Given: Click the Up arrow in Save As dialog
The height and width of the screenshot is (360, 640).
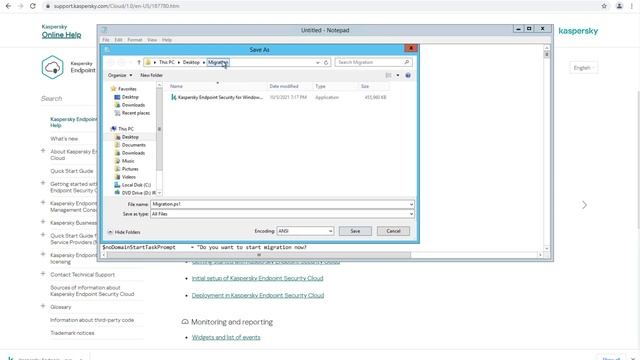Looking at the screenshot, I should point(139,62).
